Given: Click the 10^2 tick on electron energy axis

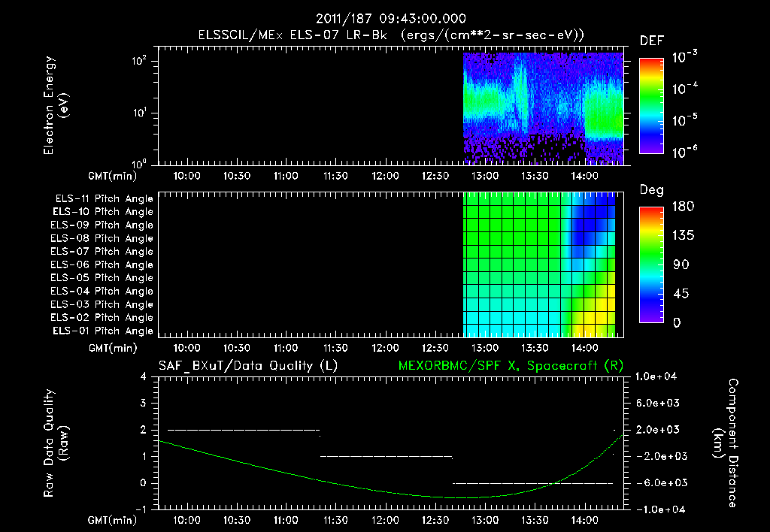Looking at the screenshot, I should click(139, 61).
